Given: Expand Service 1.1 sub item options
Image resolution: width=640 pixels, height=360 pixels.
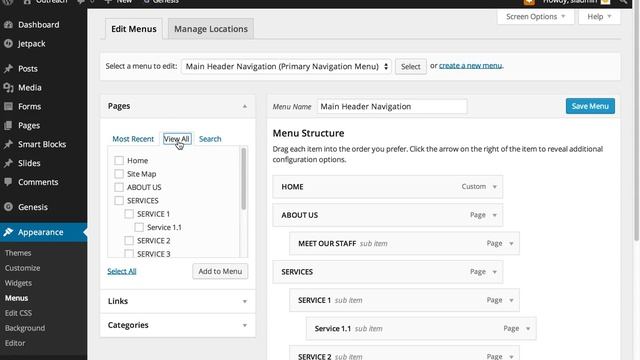Looking at the screenshot, I should (528, 329).
